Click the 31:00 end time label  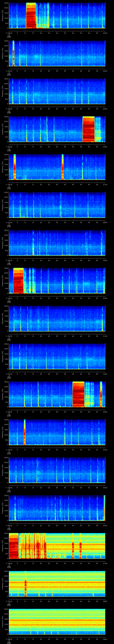tap(105, 336)
